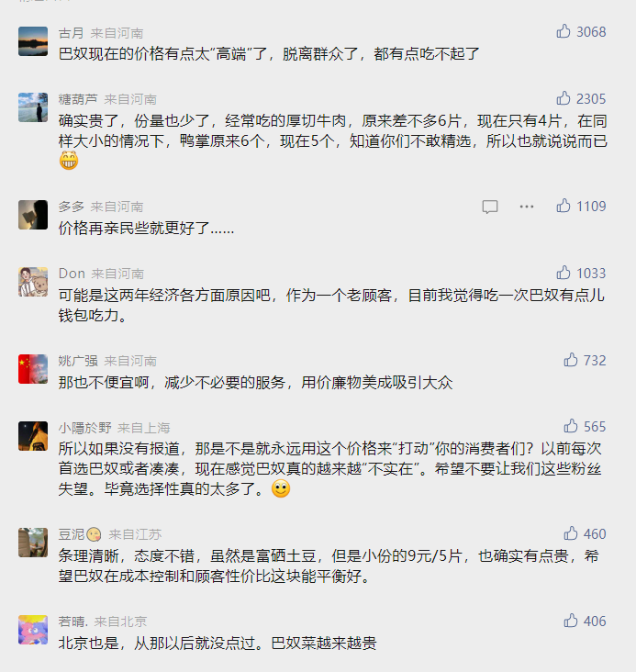Screen dimensions: 636x672
Task: Click 姚广强's red flag avatar
Action: [33, 369]
